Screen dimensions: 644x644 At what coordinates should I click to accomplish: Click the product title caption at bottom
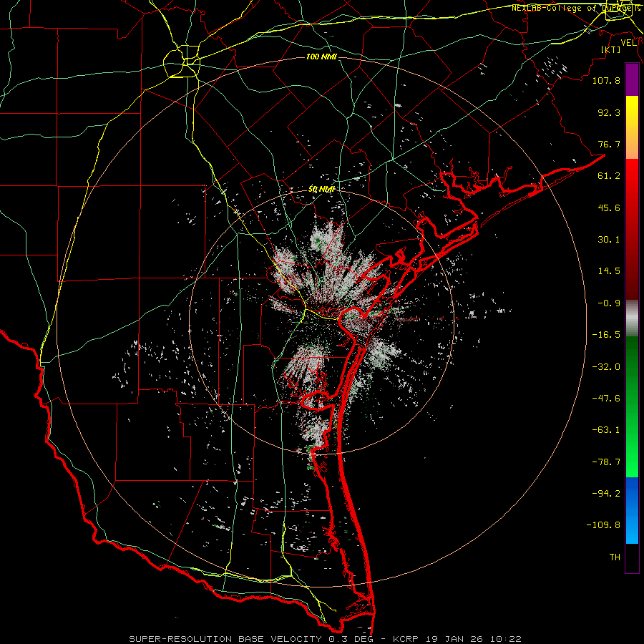pyautogui.click(x=326, y=639)
